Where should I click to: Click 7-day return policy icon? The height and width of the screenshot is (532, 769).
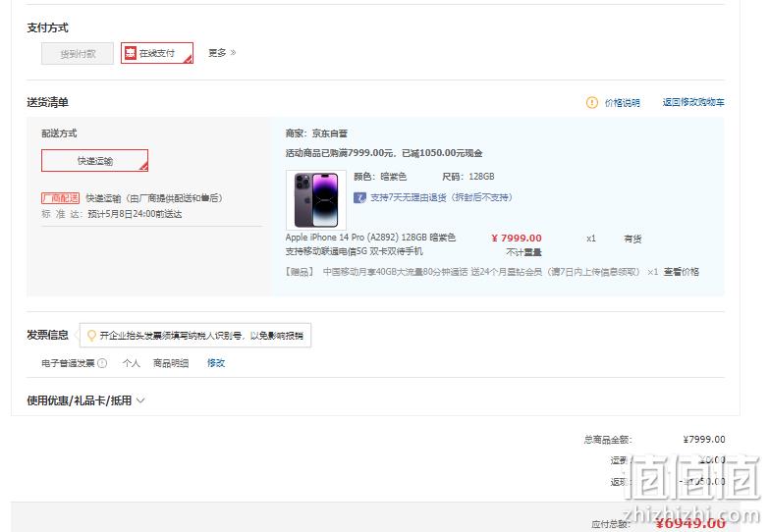359,197
